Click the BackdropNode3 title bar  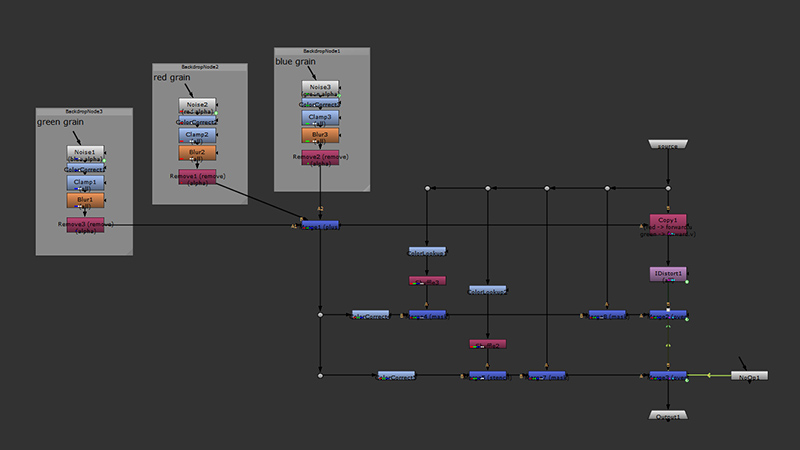(x=84, y=111)
